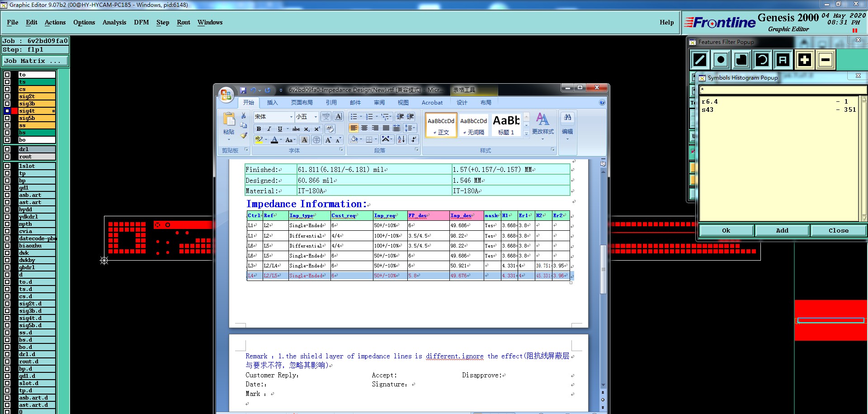Toggle the surface feature filter icon
Viewport: 868px width, 414px height.
point(741,60)
